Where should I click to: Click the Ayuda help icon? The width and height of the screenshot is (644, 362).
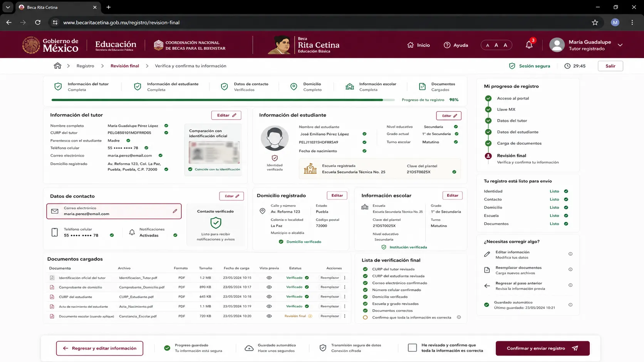[447, 45]
